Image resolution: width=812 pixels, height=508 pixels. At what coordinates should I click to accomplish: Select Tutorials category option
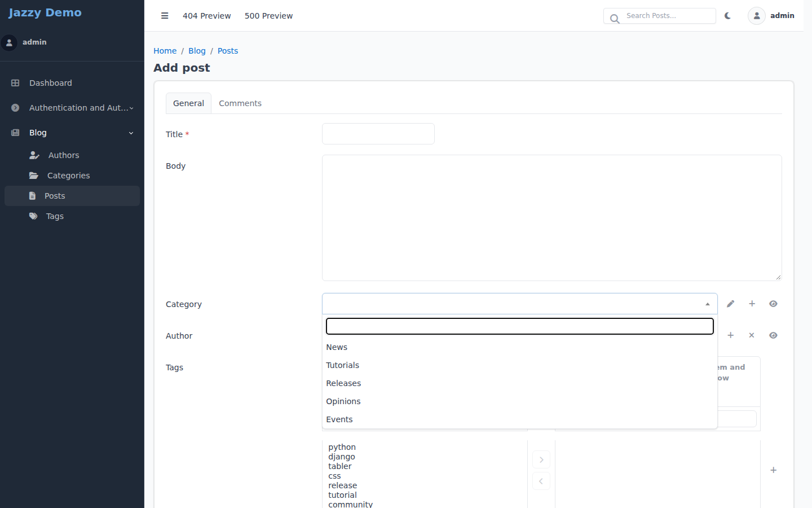coord(519,365)
